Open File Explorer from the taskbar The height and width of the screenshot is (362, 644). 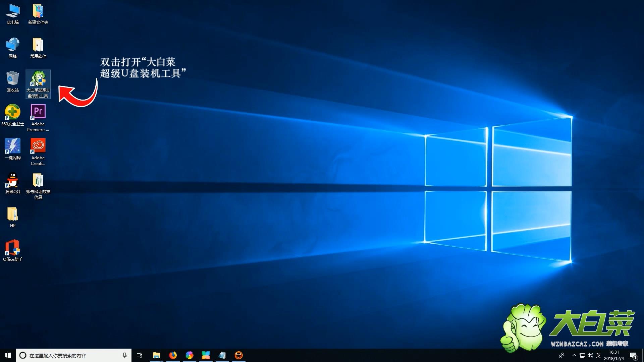pos(157,355)
